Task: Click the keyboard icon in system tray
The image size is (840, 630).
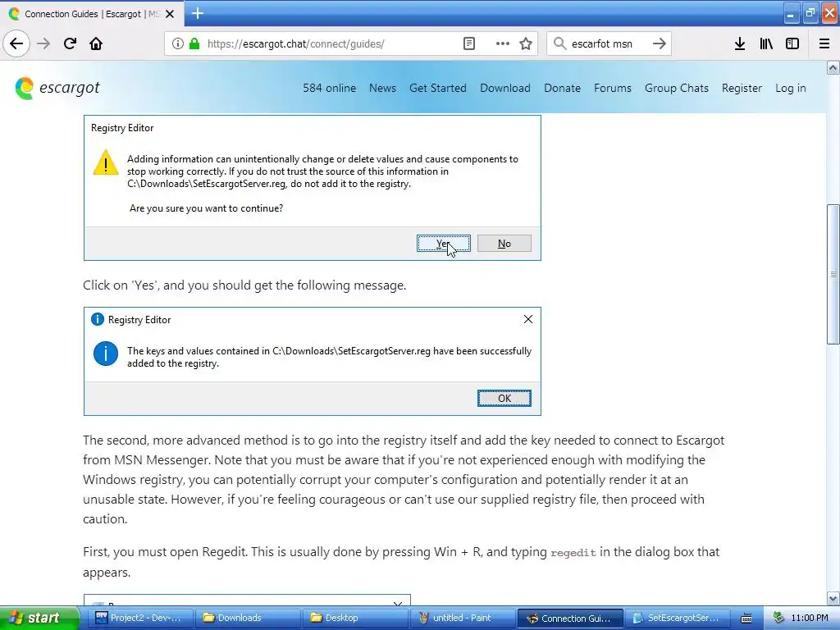Action: tap(746, 619)
